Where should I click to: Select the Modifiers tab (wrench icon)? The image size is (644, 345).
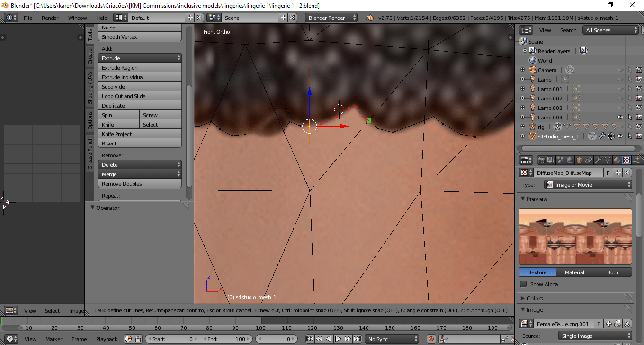click(x=598, y=160)
